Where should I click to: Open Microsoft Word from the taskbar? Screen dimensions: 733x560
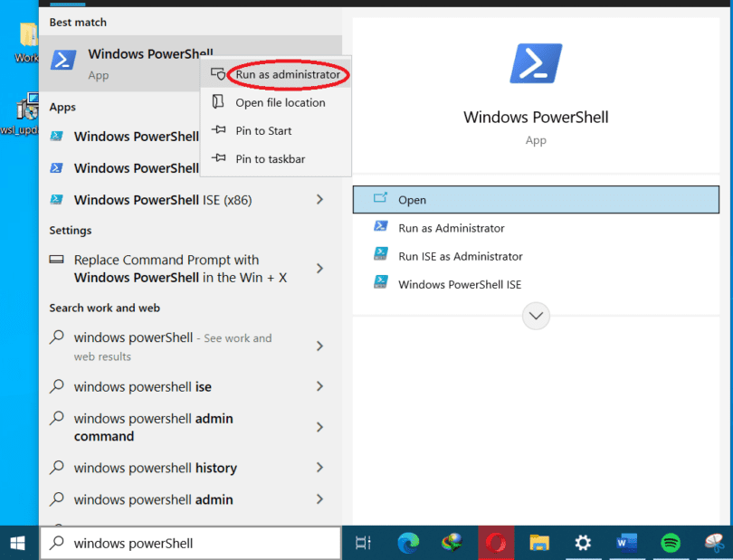click(626, 543)
